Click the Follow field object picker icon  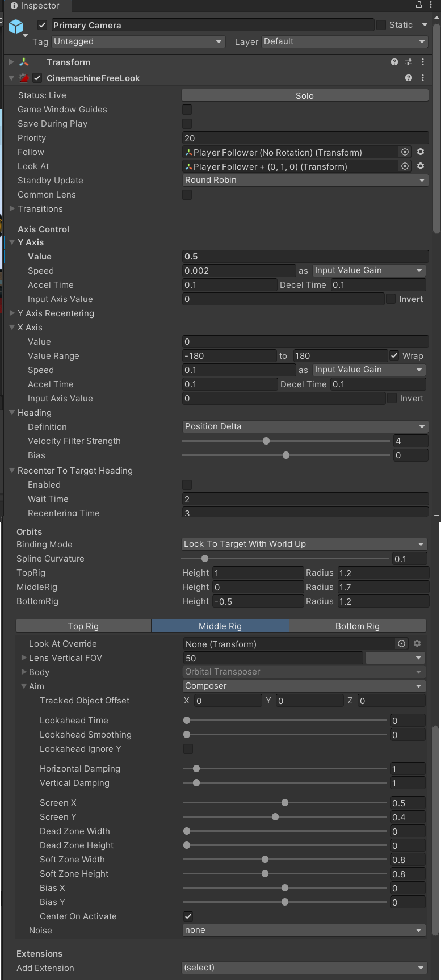coord(405,152)
